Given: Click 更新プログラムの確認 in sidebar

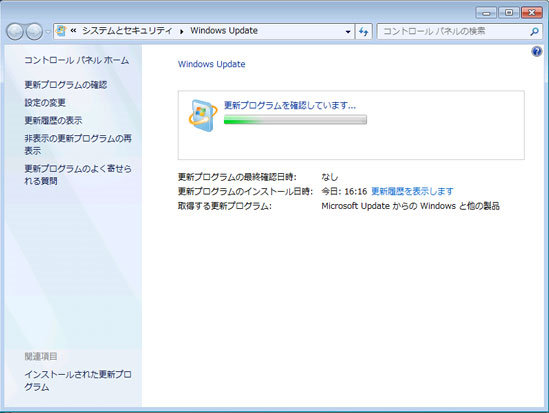Looking at the screenshot, I should click(x=65, y=85).
